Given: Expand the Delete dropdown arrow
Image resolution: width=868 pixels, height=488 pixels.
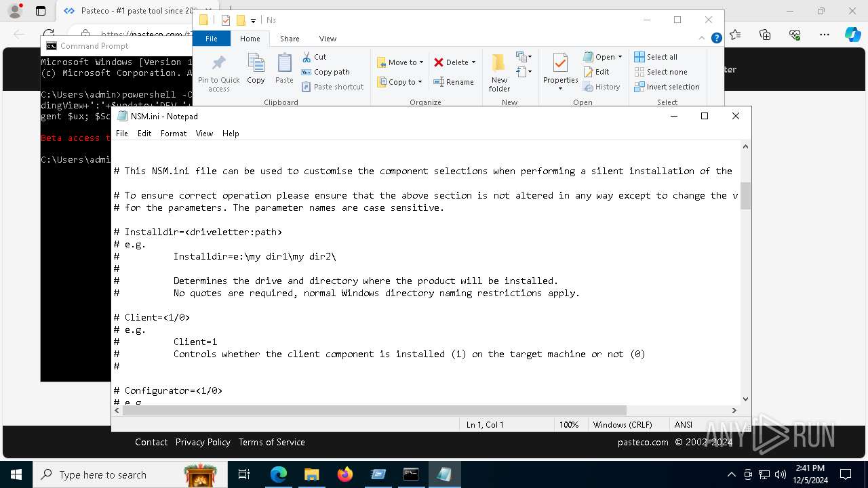Looking at the screenshot, I should point(473,62).
